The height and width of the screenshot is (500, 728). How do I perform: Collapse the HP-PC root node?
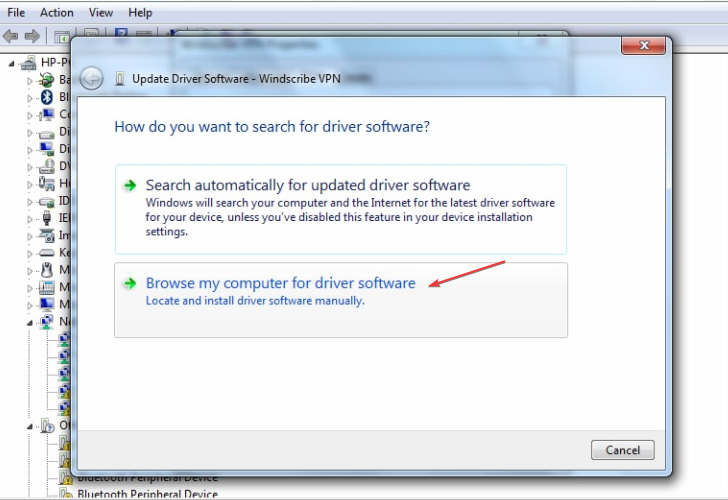pos(11,63)
